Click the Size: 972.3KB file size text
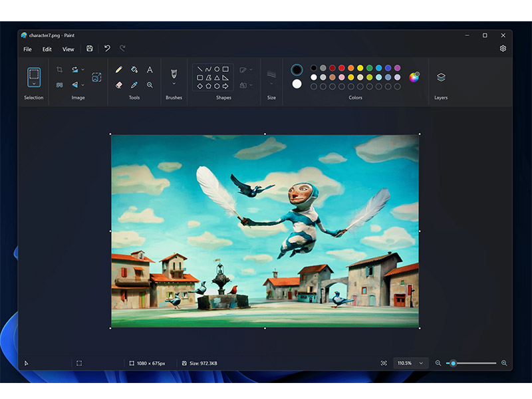This screenshot has width=532, height=399. [203, 363]
